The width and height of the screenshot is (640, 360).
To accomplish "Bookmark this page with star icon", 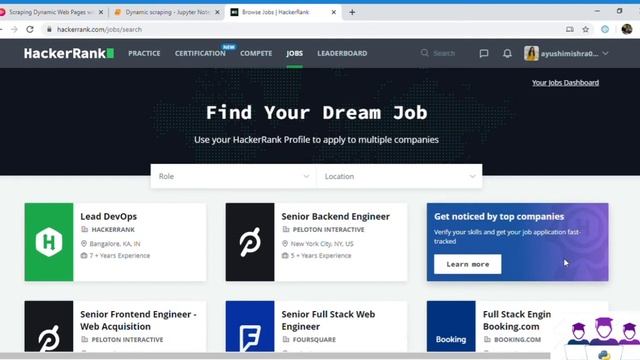I will point(586,29).
